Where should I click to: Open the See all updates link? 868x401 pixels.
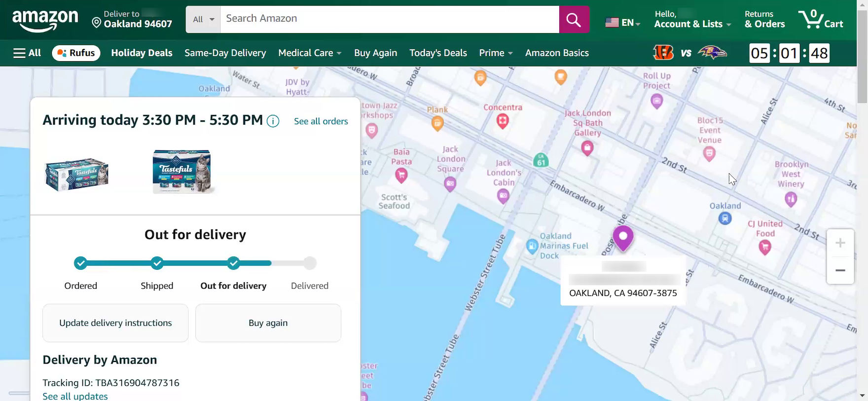point(75,396)
